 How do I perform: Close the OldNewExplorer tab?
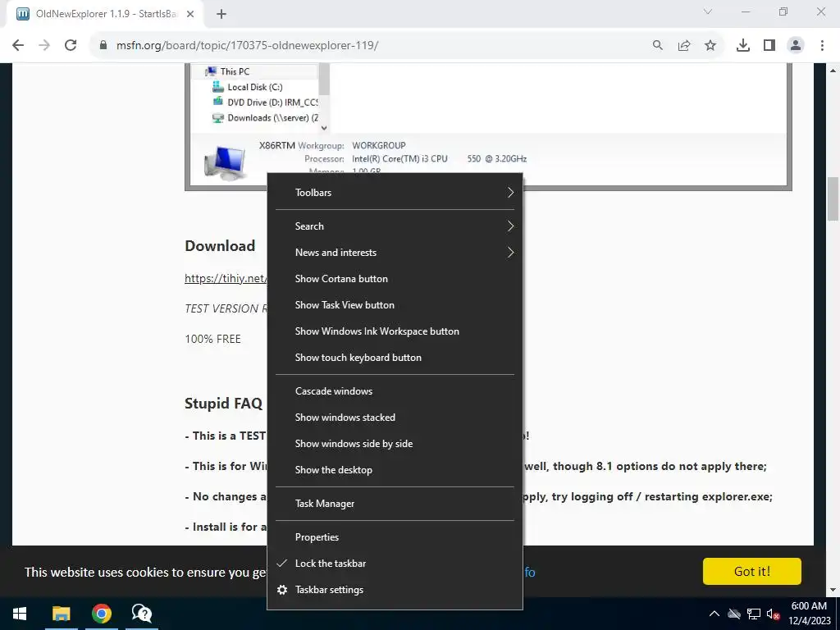(x=190, y=14)
